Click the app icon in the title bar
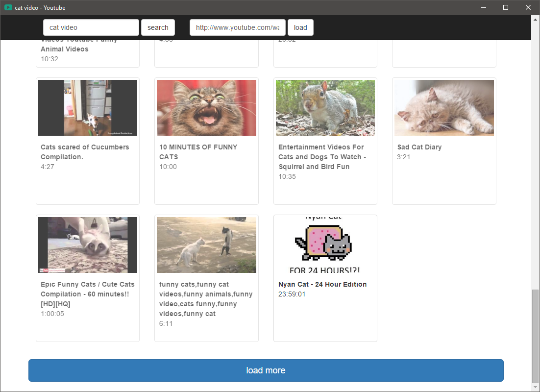Screen dimensions: 540x392 pos(8,7)
